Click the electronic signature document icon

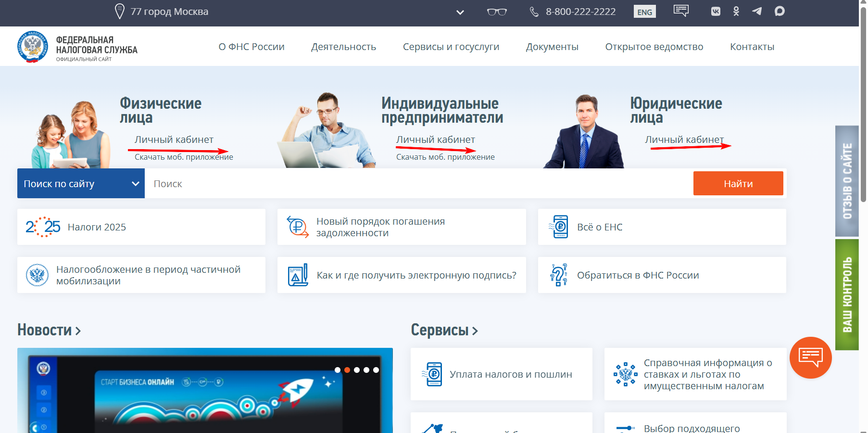[298, 275]
